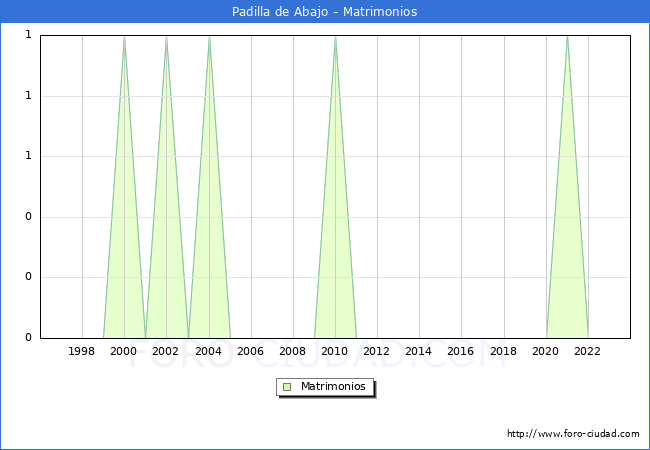
Task: Click the peak of the 2000 data spike
Action: point(124,38)
